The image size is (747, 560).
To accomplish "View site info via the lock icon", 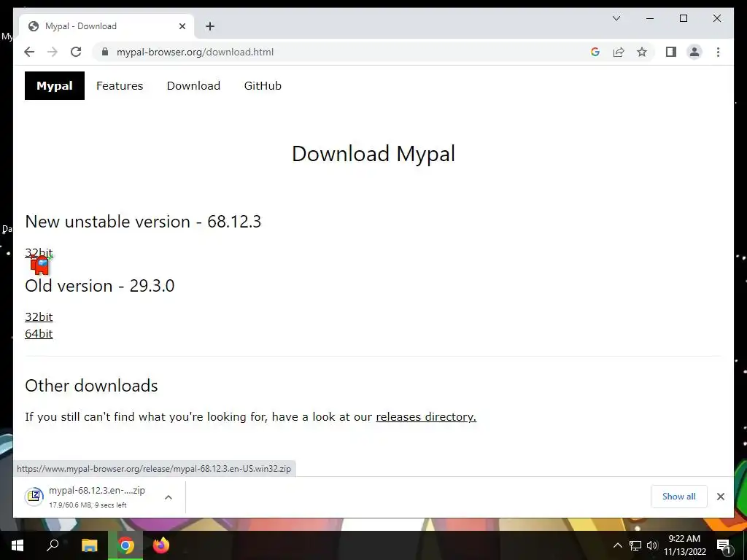I will tap(105, 52).
